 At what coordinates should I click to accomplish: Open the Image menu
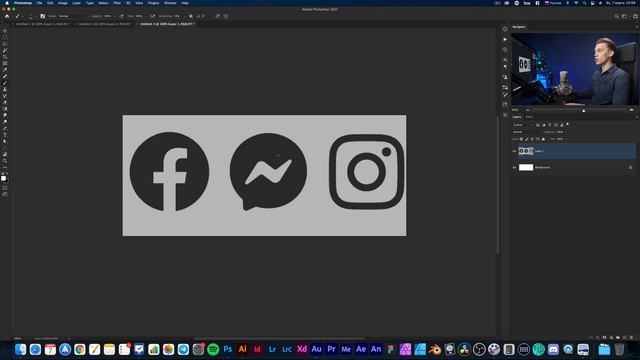[62, 3]
